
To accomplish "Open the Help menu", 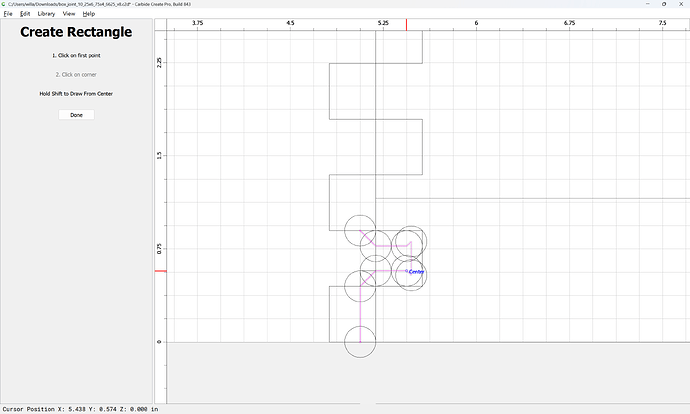I will pos(88,14).
